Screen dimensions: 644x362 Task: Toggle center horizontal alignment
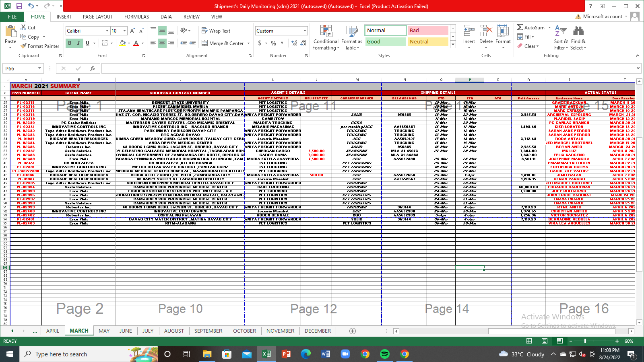pos(162,43)
